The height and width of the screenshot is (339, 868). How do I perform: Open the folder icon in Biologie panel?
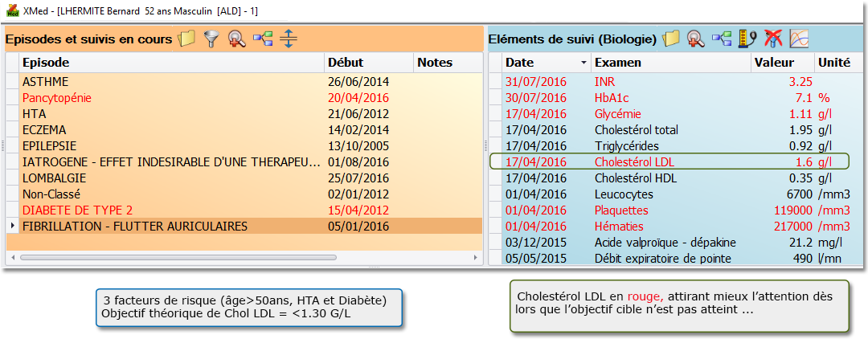click(671, 38)
